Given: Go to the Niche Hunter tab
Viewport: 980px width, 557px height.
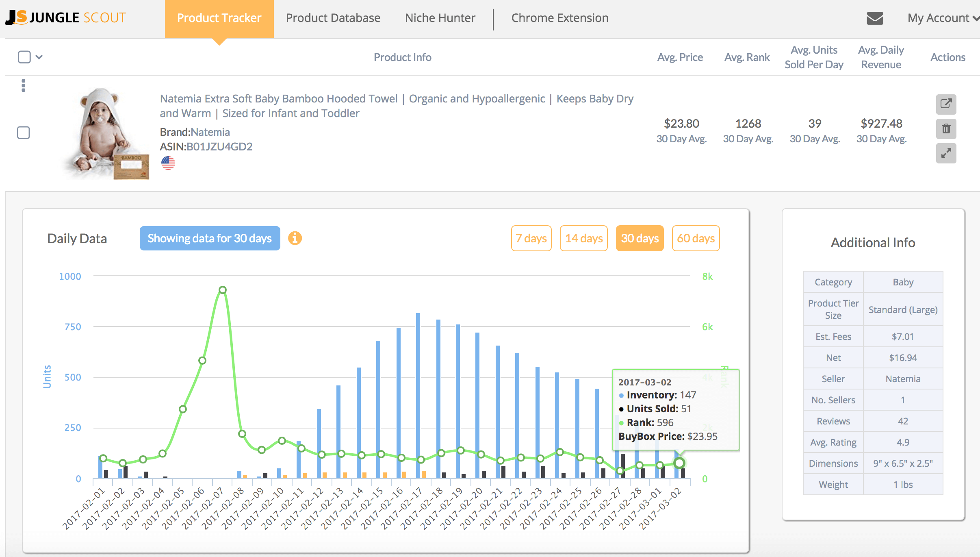Looking at the screenshot, I should (440, 18).
